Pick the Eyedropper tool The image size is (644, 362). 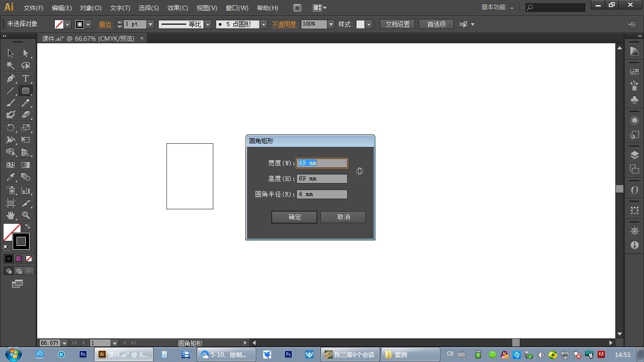11,177
